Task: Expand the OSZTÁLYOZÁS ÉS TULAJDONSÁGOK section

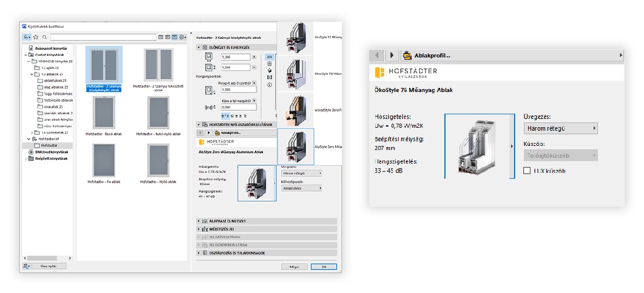Action: tap(199, 253)
